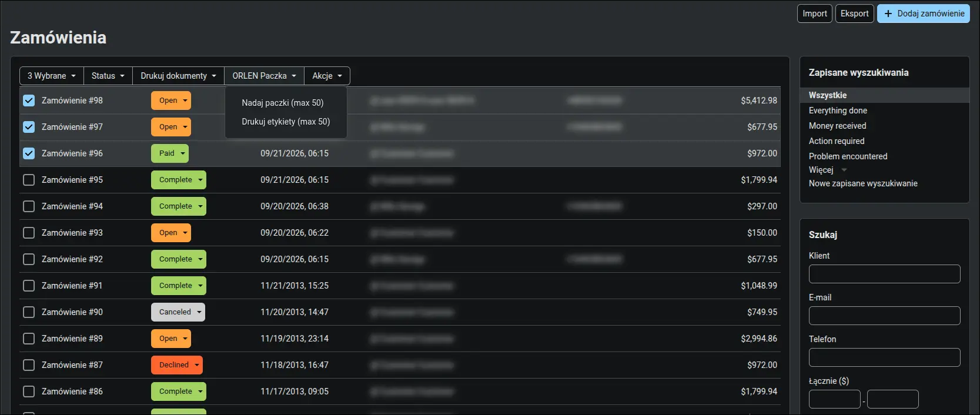Open the Everything done saved search

click(838, 111)
